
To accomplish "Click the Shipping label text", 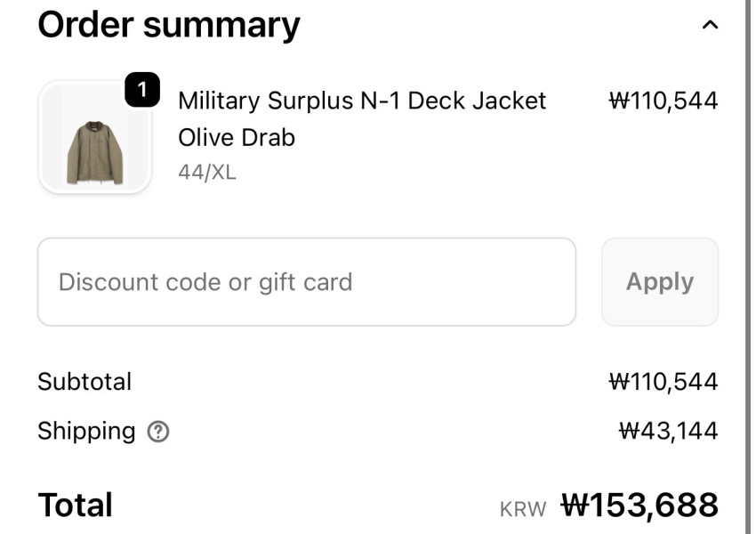I will click(x=86, y=432).
